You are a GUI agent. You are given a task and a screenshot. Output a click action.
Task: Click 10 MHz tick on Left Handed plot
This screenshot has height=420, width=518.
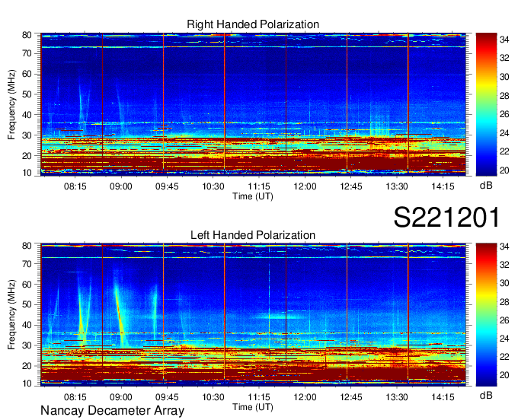pos(27,383)
